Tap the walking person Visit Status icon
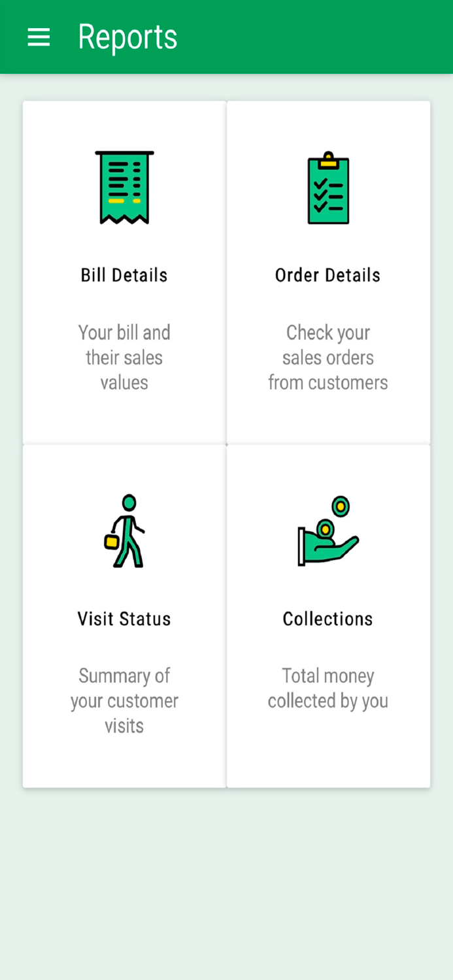Image resolution: width=453 pixels, height=980 pixels. (124, 531)
